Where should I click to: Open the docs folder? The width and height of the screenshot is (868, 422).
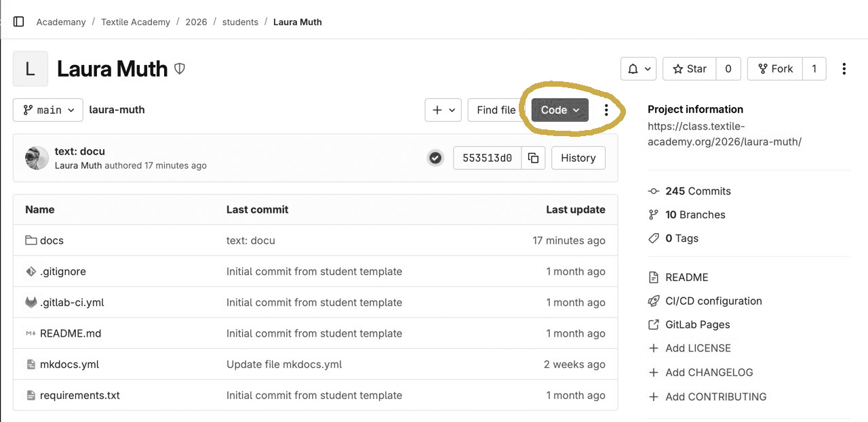pos(52,240)
